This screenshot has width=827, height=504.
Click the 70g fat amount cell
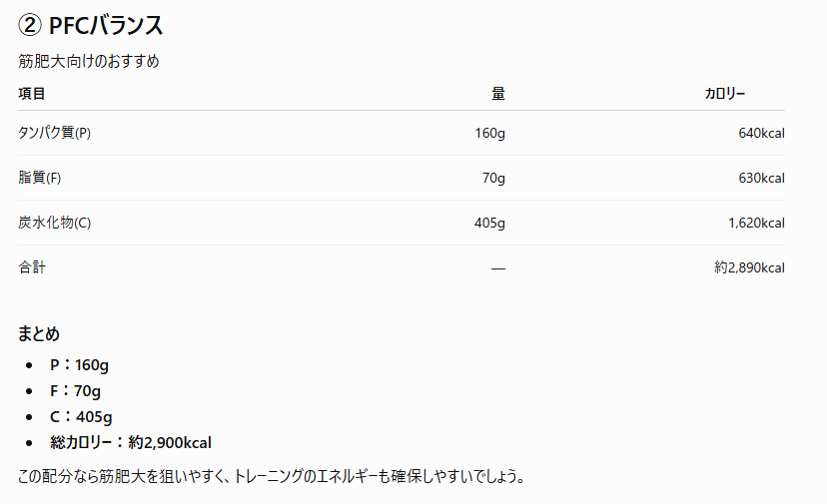(x=493, y=178)
